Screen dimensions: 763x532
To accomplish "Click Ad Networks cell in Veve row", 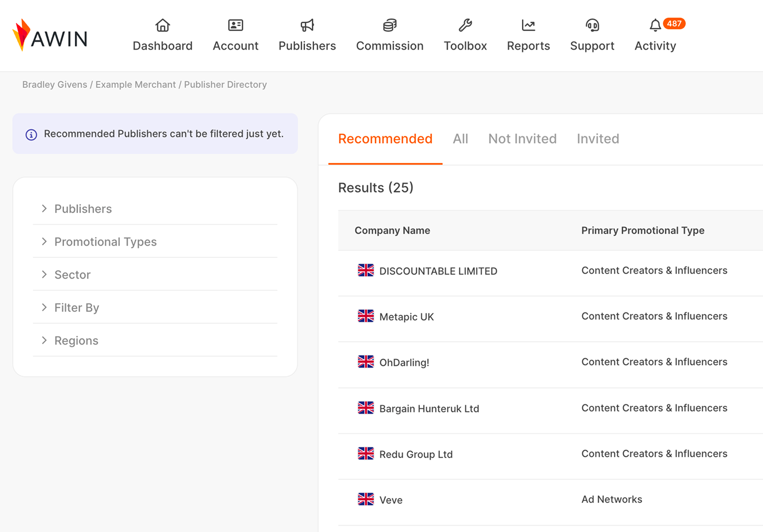I will (x=612, y=499).
